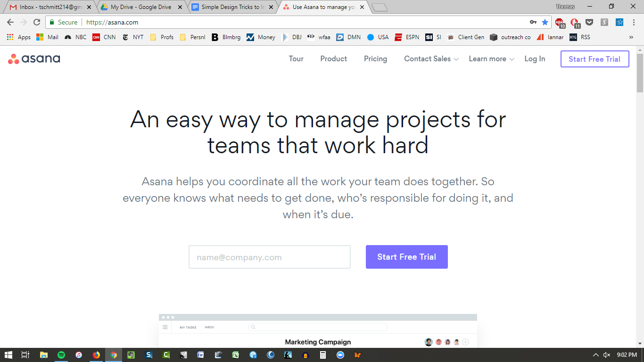Open Evernote from taskbar
The image size is (644, 362).
click(x=131, y=355)
